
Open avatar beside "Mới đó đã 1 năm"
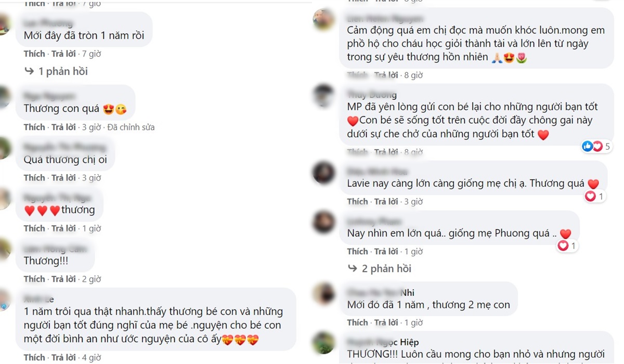click(x=323, y=294)
